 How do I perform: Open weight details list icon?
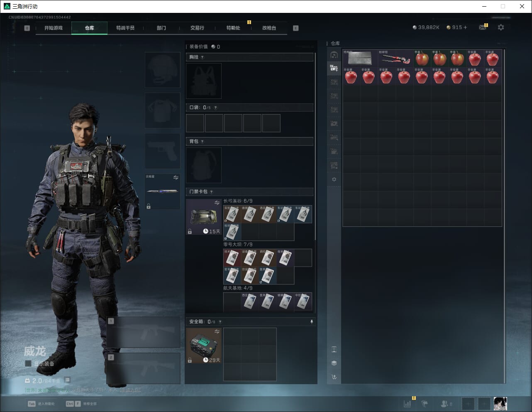68,380
